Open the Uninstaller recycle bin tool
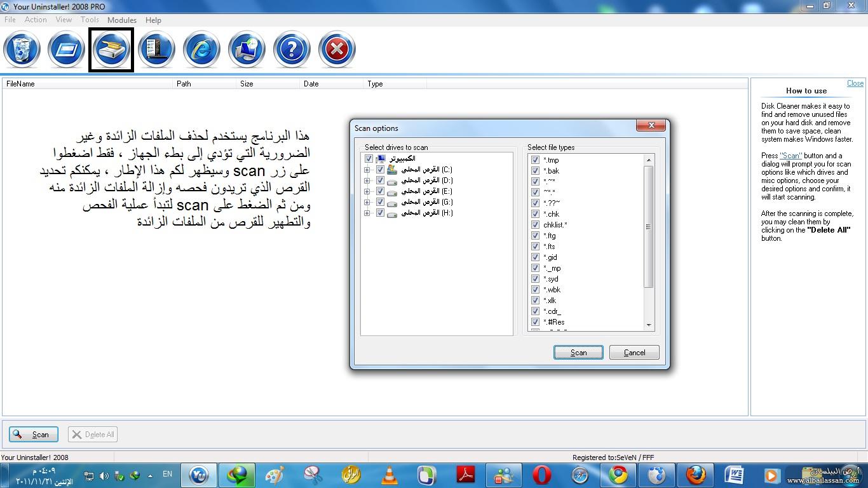 pos(22,50)
